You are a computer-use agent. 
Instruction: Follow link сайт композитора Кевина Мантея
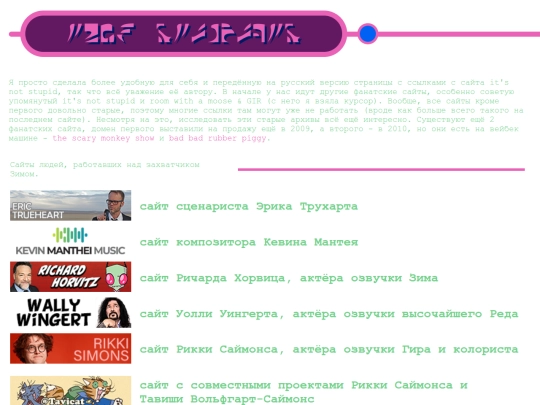[249, 242]
